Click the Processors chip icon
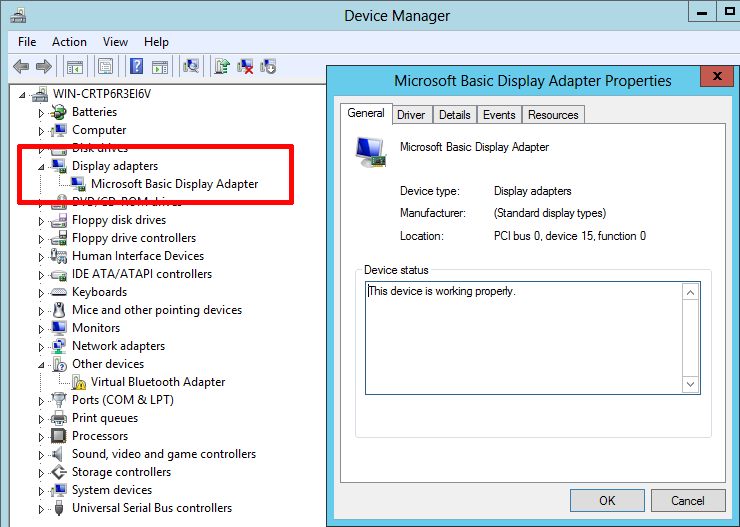The image size is (740, 527). [59, 436]
